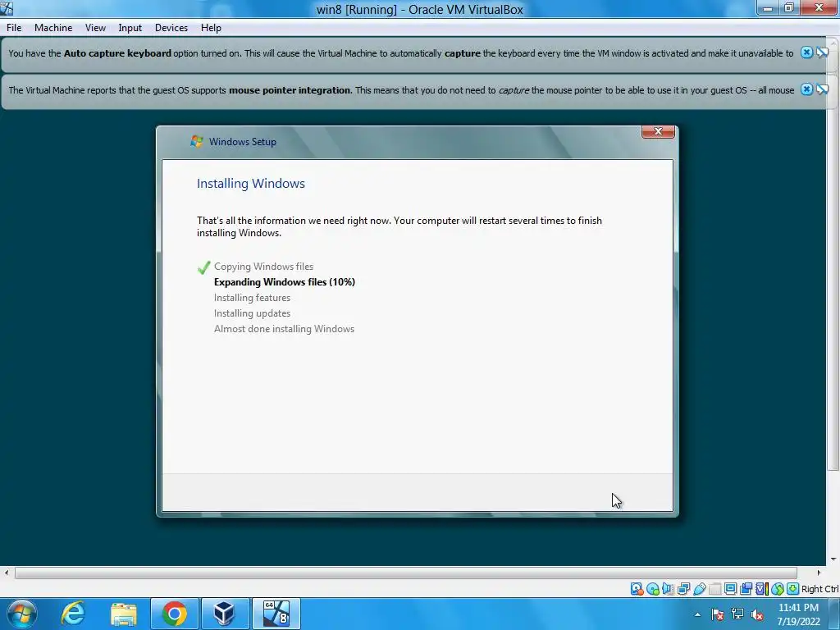
Task: Open the File menu
Action: pyautogui.click(x=14, y=28)
